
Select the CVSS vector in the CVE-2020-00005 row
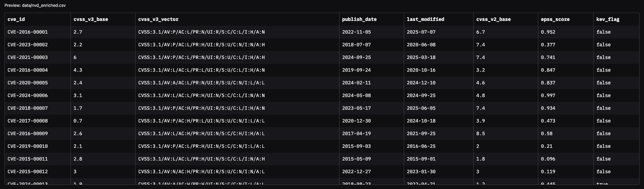(201, 83)
